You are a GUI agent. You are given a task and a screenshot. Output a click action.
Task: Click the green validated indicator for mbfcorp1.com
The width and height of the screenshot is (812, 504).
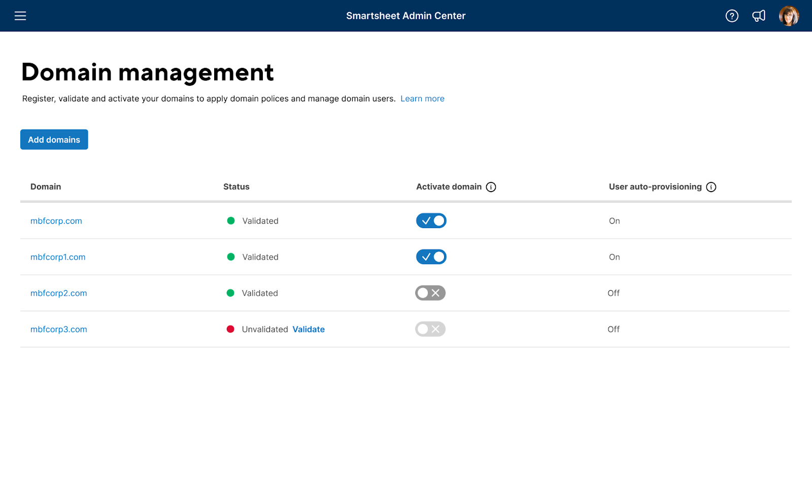tap(231, 257)
